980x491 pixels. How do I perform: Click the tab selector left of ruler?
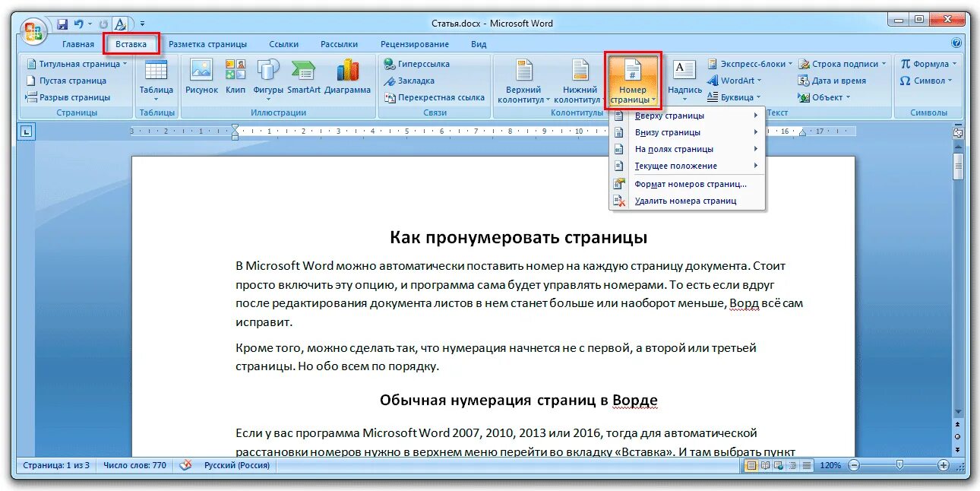point(27,132)
